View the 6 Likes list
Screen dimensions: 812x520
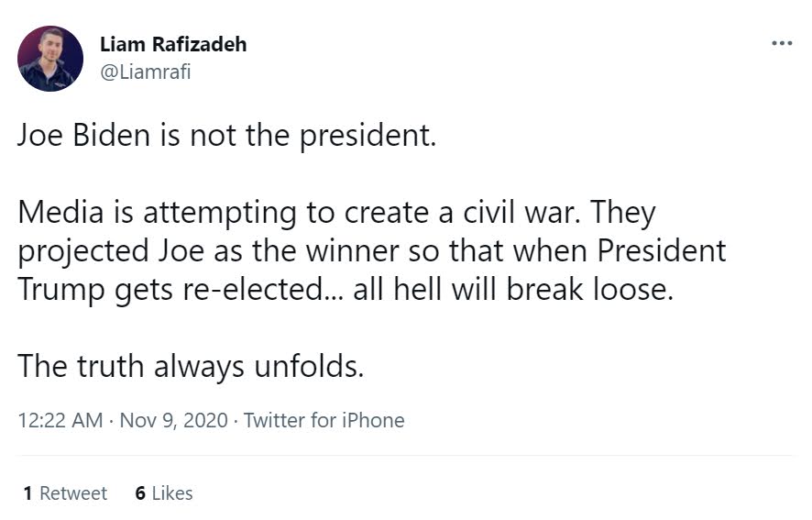click(163, 493)
